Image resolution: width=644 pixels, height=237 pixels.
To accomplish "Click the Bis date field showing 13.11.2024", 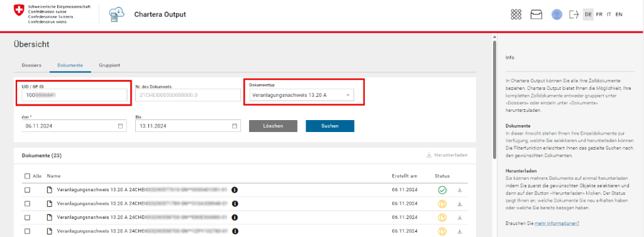I will click(x=187, y=126).
